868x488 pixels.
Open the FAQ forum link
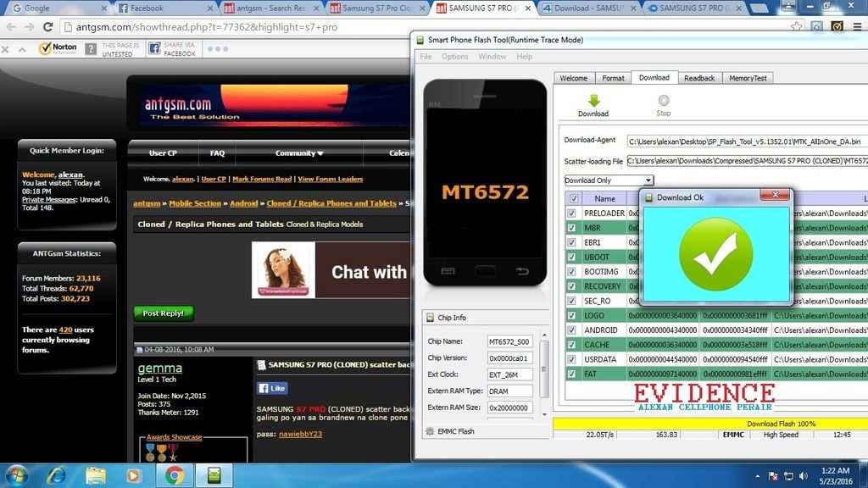coord(218,153)
